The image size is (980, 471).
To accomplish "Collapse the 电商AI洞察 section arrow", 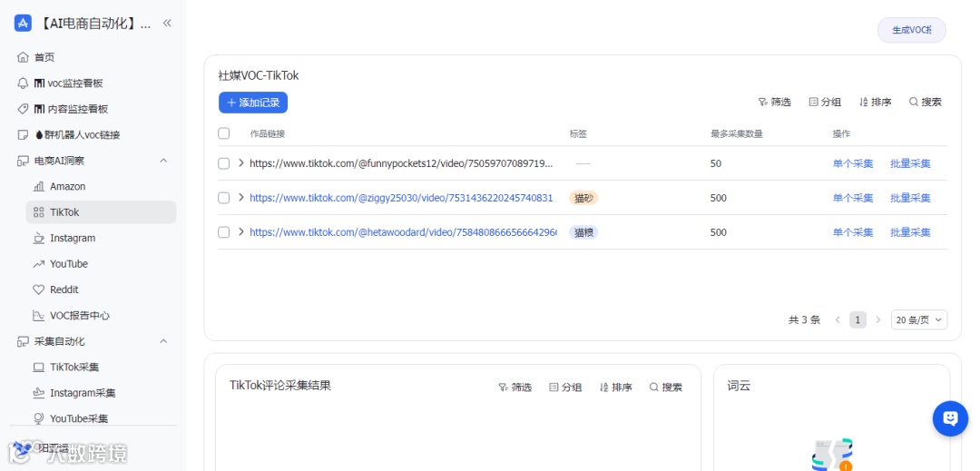I will coord(163,161).
